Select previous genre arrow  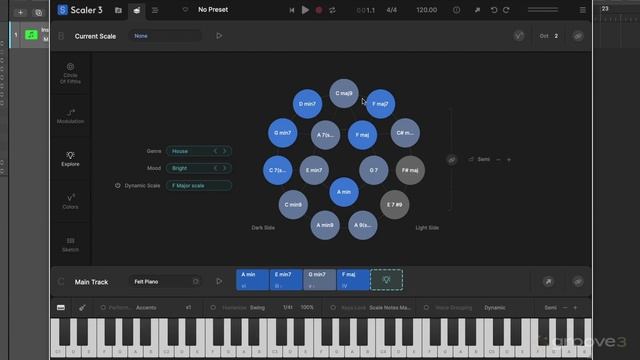(216, 151)
